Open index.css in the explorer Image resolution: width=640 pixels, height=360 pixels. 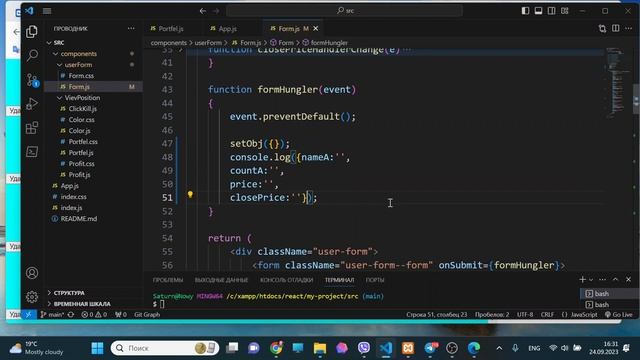(x=73, y=197)
